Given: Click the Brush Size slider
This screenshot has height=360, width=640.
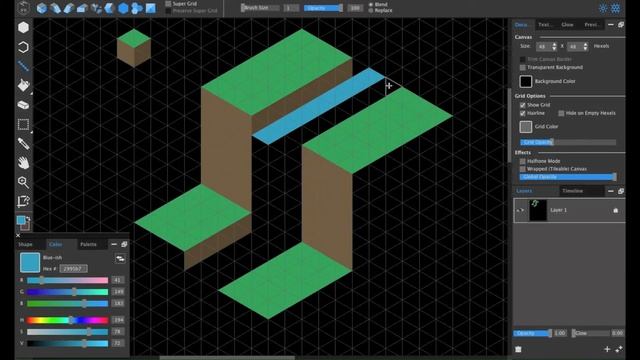Looking at the screenshot, I should (260, 8).
